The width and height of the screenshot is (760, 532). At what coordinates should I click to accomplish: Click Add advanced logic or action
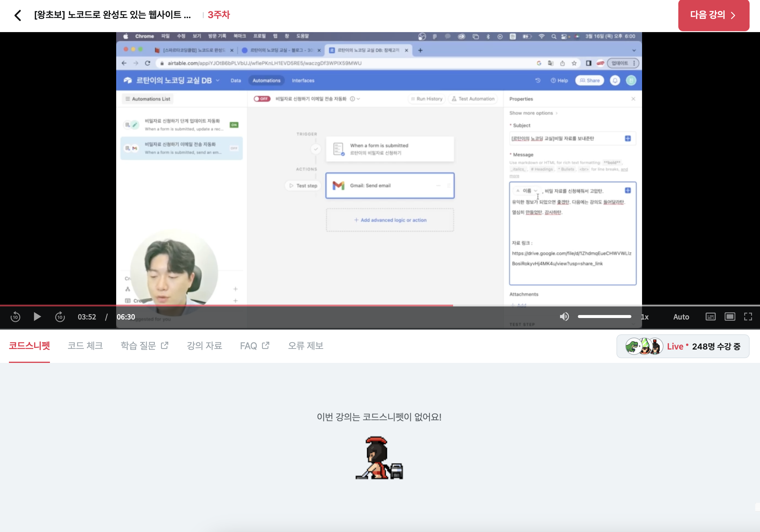click(390, 220)
